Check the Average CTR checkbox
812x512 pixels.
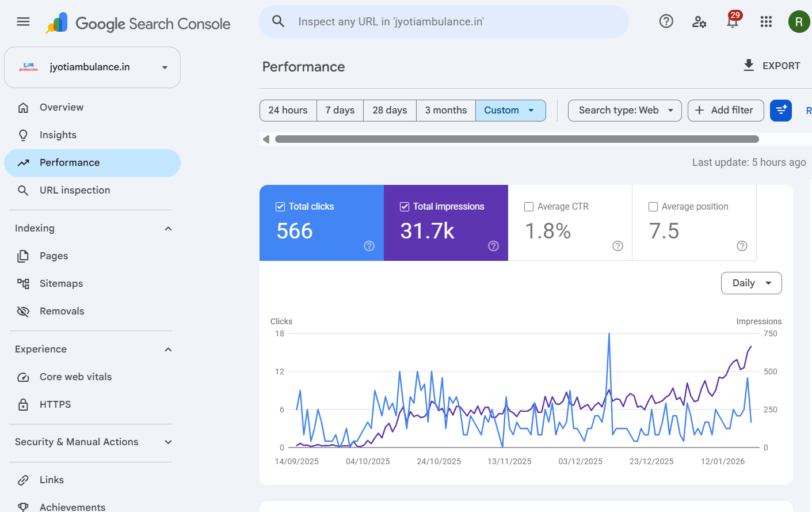click(529, 207)
